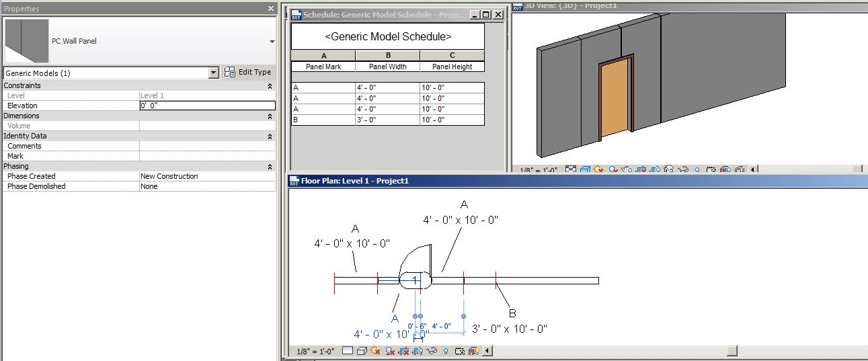This screenshot has width=868, height=361.
Task: Select Generic Model Schedule title cell
Action: click(388, 36)
